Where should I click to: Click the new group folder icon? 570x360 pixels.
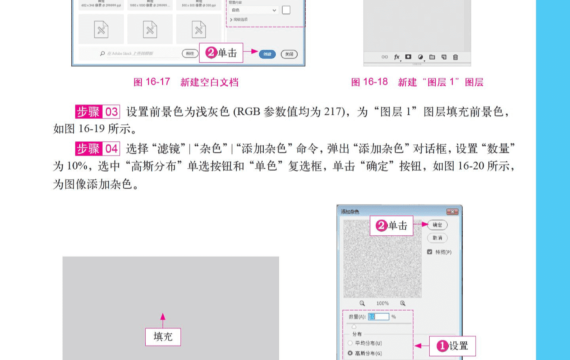(432, 57)
